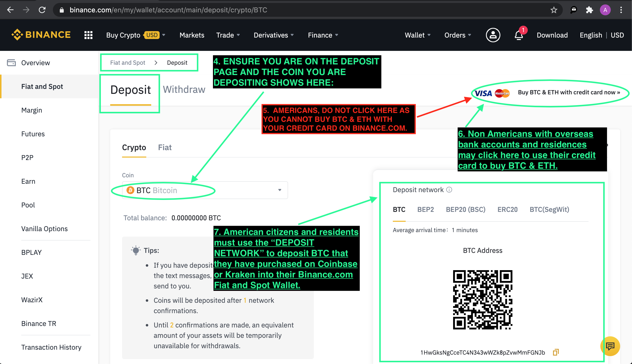
Task: Select the Crypto tab
Action: 134,147
